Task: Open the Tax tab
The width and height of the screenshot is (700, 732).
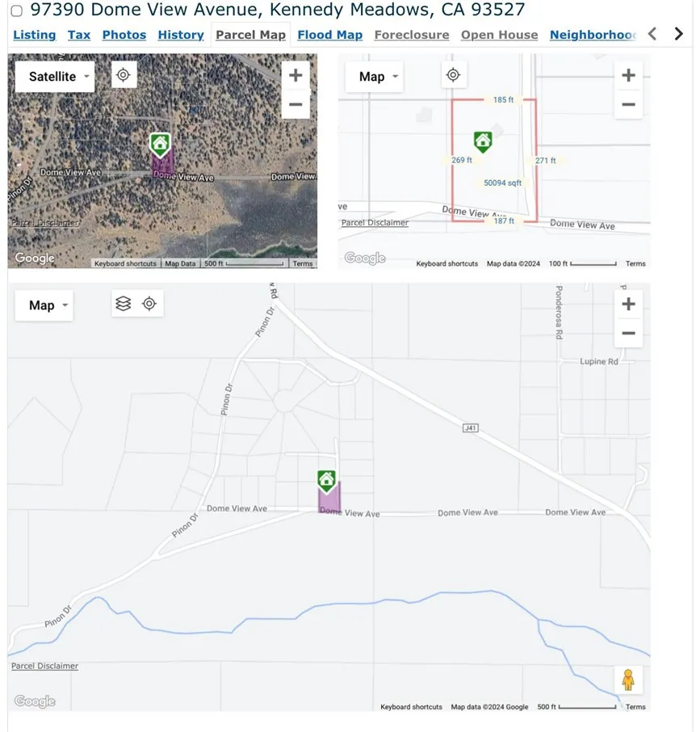Action: 78,35
